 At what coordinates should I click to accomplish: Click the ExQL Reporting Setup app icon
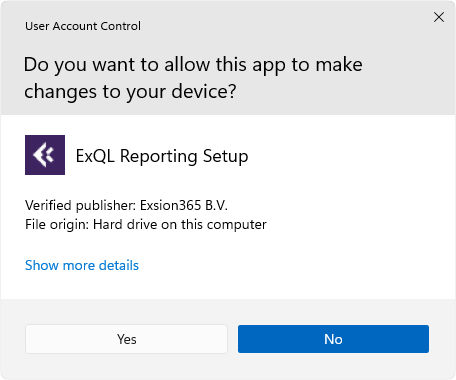tap(45, 155)
